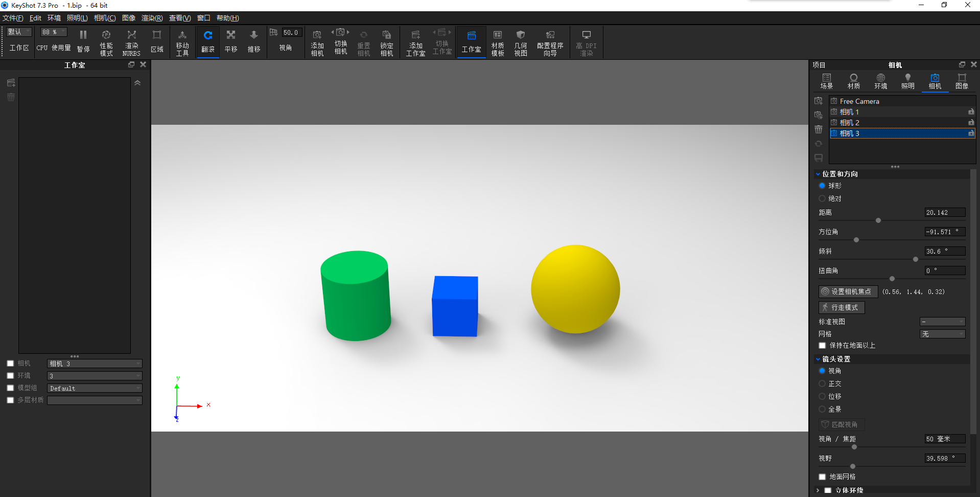Select the 移动工具 move tool

(x=182, y=42)
